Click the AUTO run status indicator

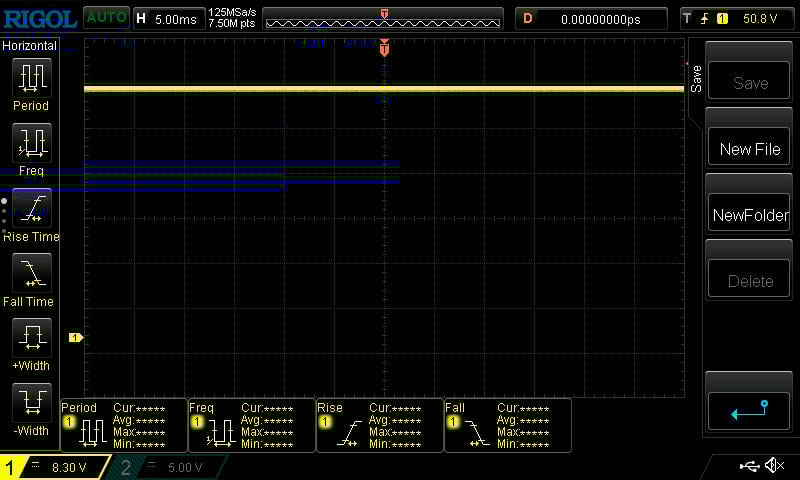[x=106, y=18]
